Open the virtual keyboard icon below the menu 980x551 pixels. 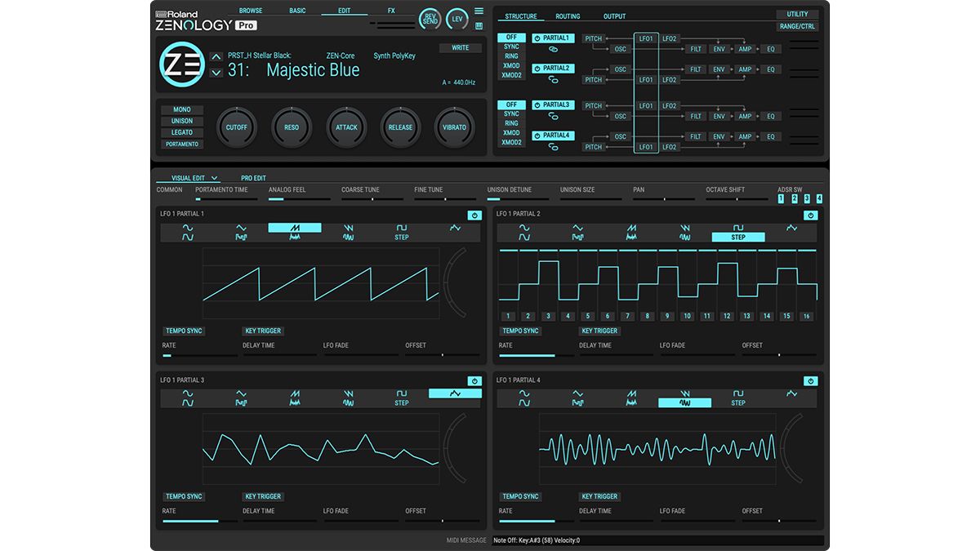pos(479,25)
